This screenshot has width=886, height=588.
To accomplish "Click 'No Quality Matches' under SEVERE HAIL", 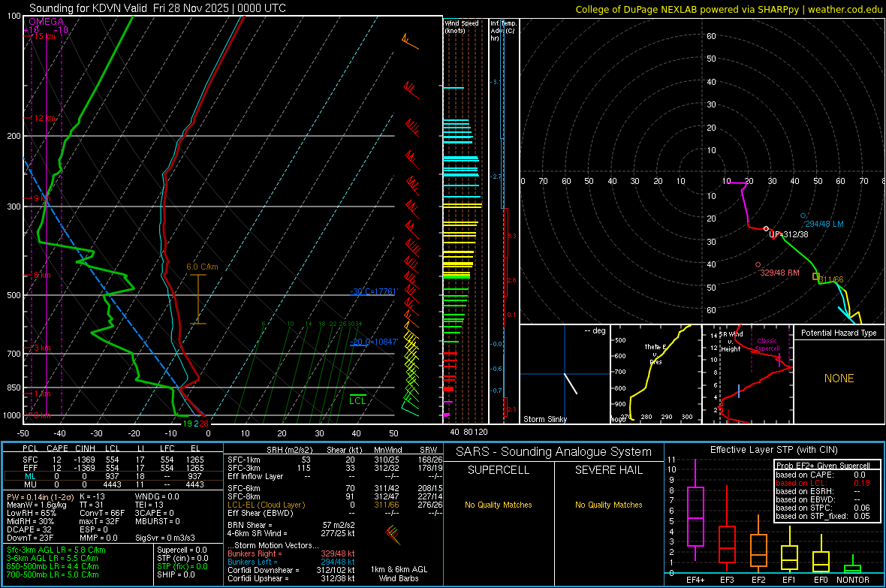I will point(608,505).
